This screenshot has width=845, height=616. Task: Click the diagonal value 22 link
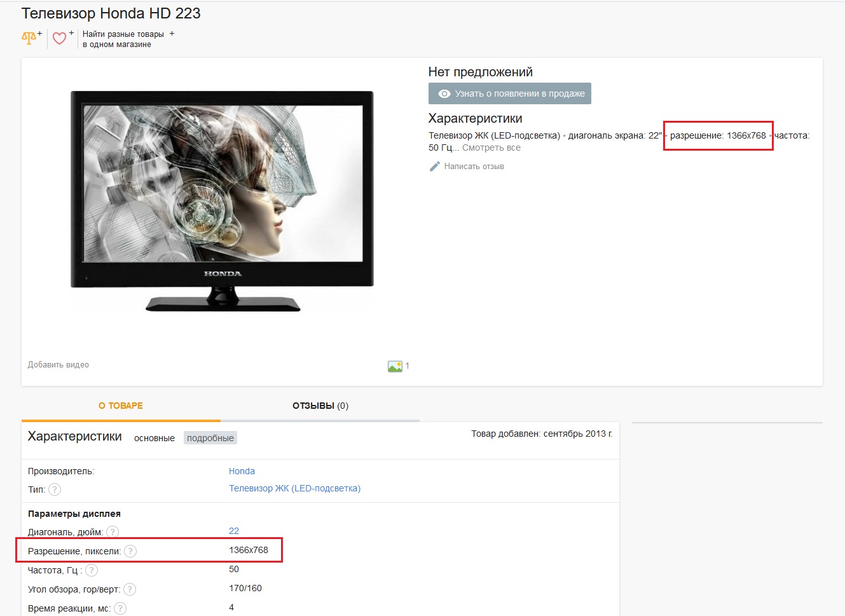pos(234,531)
